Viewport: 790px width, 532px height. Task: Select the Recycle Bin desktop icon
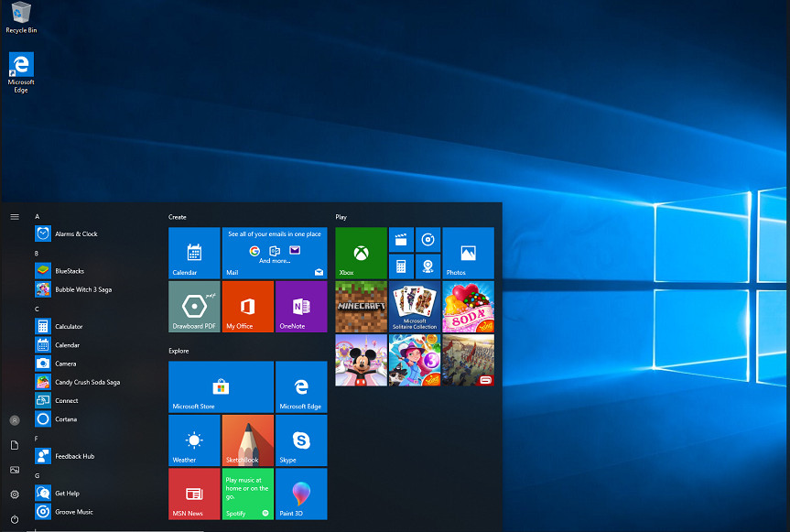pyautogui.click(x=21, y=17)
